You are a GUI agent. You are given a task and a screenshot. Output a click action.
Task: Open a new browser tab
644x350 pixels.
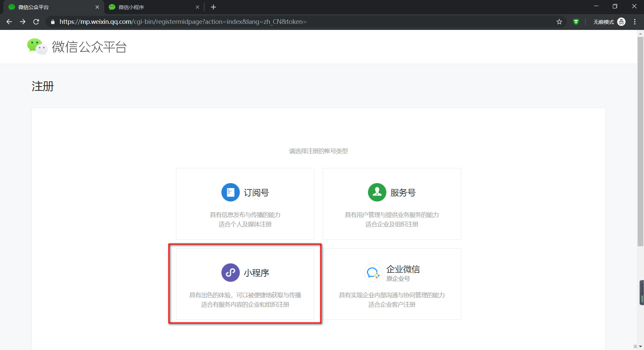[x=213, y=7]
